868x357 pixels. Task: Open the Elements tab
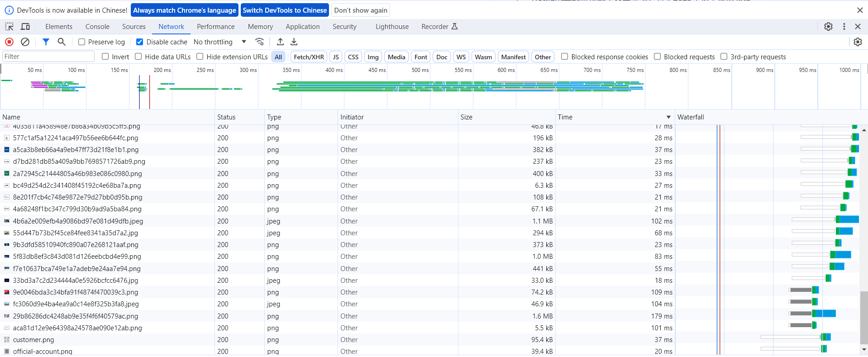(59, 27)
